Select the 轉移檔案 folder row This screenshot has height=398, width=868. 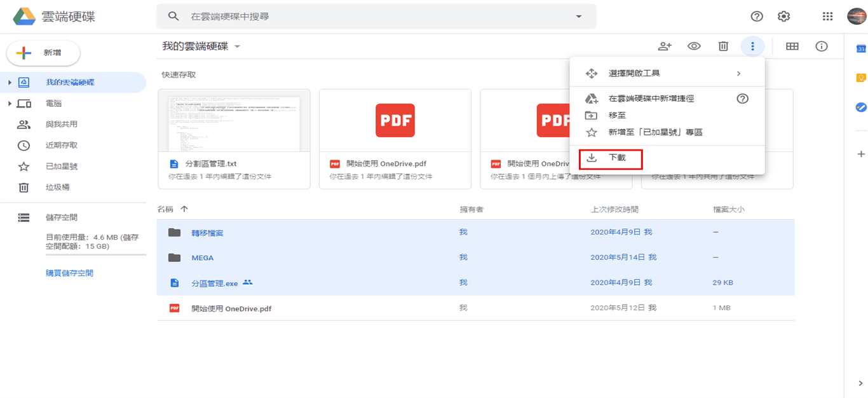[475, 233]
